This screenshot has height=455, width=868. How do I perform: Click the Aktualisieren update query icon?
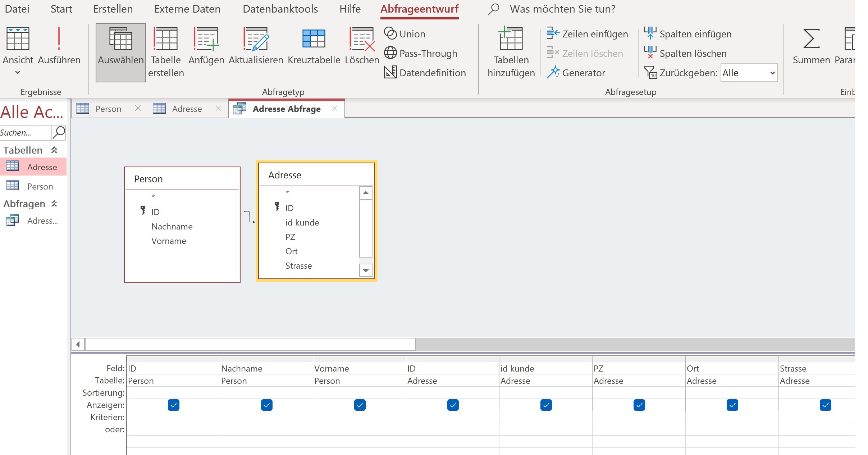(256, 40)
